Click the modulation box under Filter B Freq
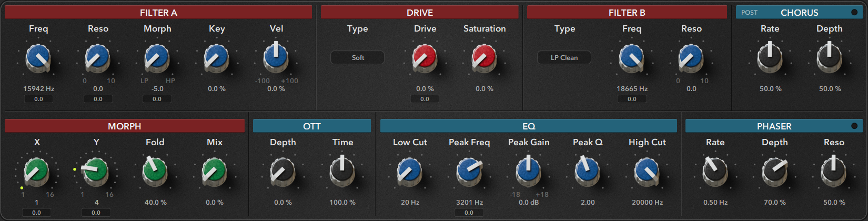Image resolution: width=868 pixels, height=221 pixels. 632,99
